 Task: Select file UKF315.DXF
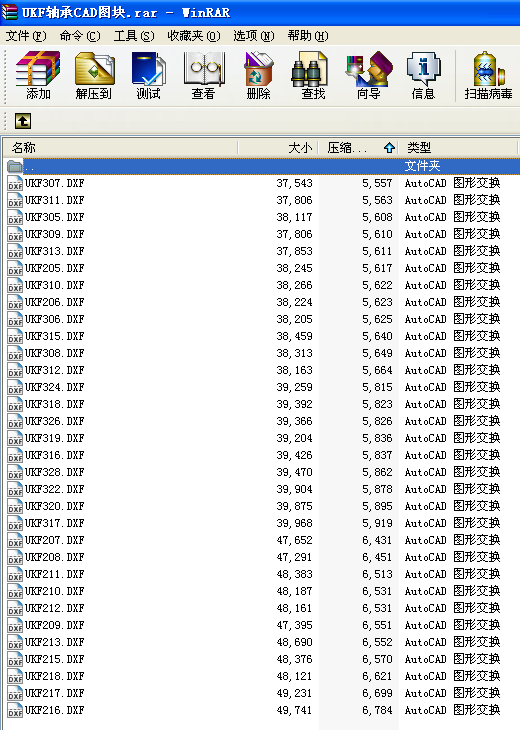click(x=55, y=336)
